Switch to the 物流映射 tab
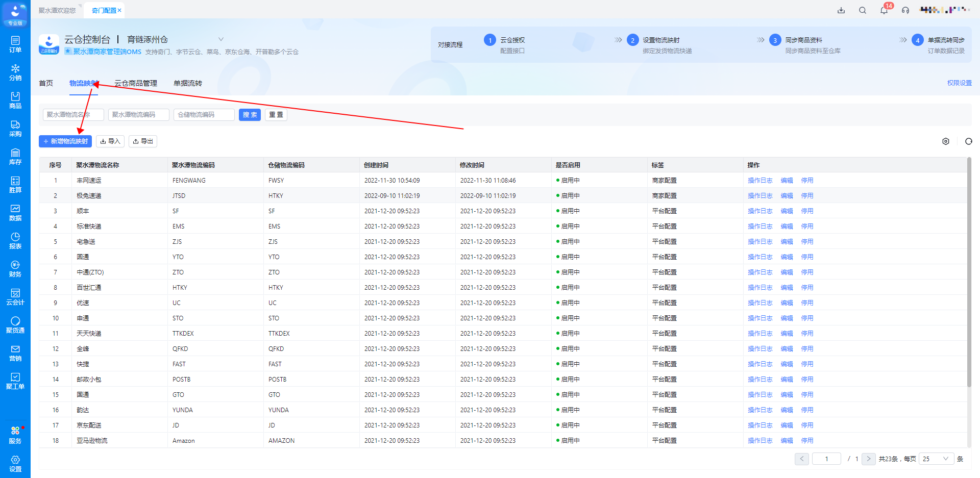Screen dimensions: 980x478 coord(84,83)
